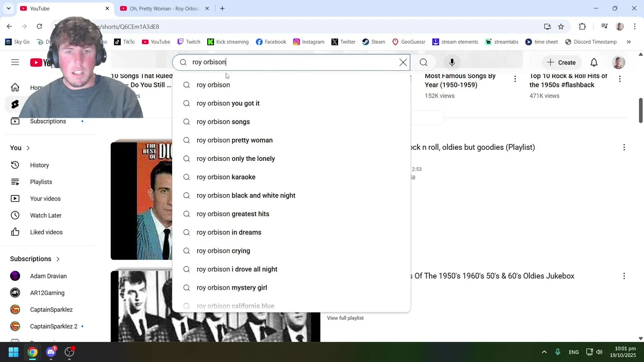Image resolution: width=644 pixels, height=362 pixels.
Task: Open Discord Timestamp bookmark
Action: tap(590, 42)
